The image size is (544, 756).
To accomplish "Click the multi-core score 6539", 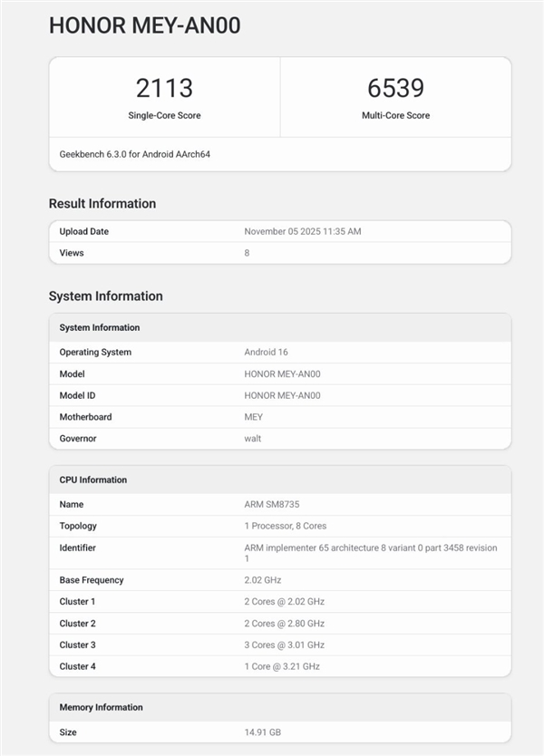I will 395,88.
